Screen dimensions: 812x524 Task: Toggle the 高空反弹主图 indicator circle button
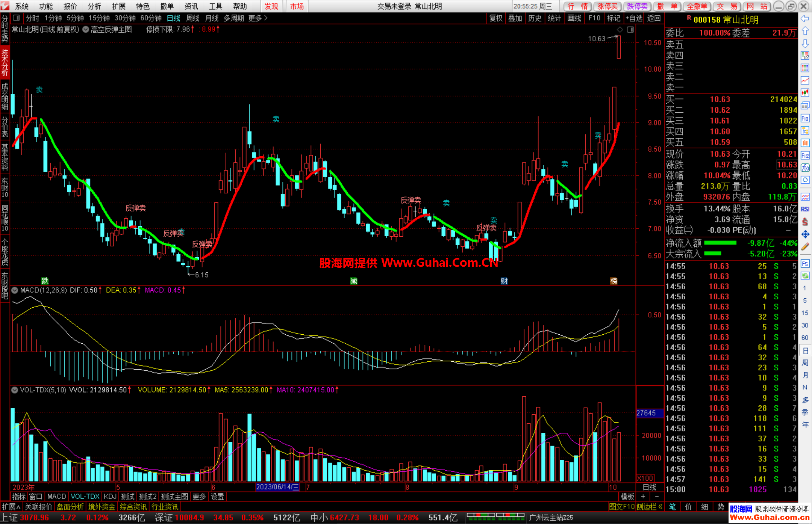pyautogui.click(x=86, y=29)
